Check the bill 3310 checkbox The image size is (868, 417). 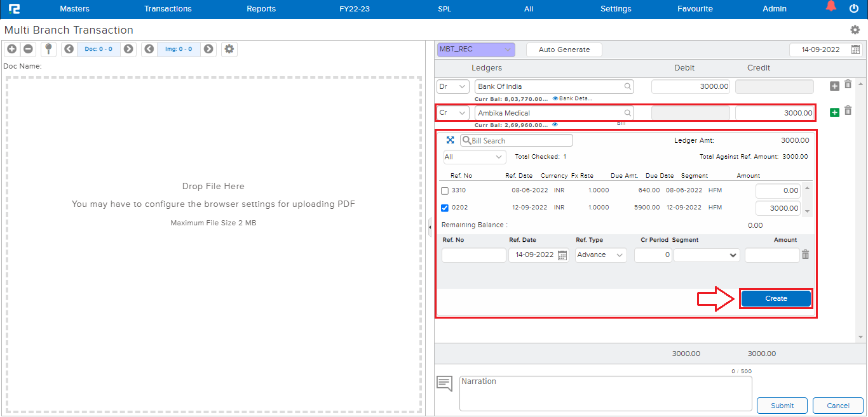[x=445, y=190]
